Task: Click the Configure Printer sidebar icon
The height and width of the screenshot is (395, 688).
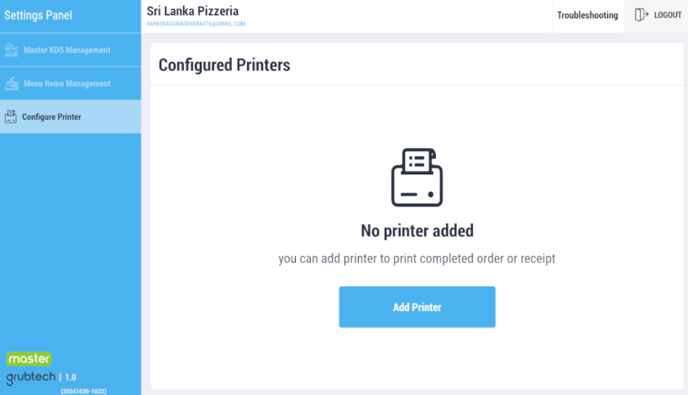Action: pyautogui.click(x=11, y=117)
